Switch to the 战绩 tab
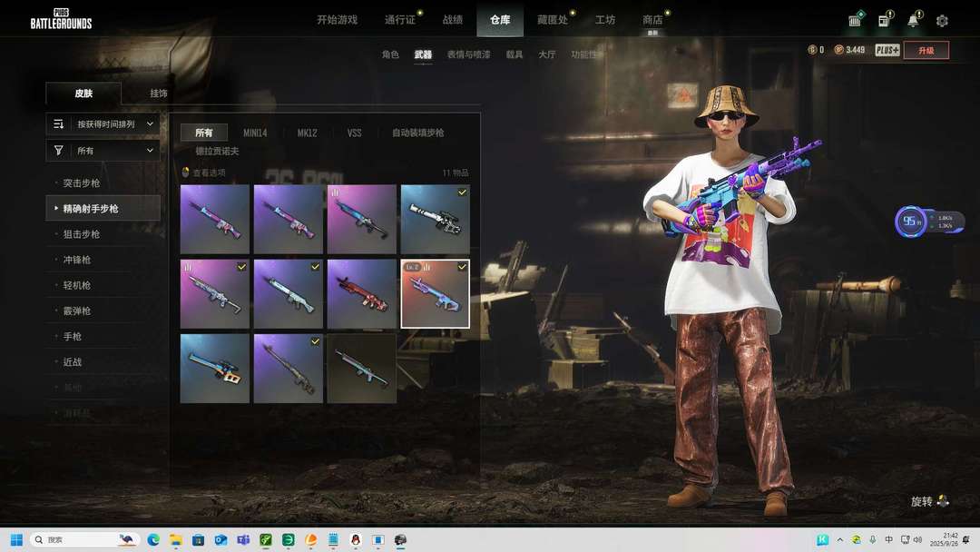The image size is (980, 552). click(453, 20)
